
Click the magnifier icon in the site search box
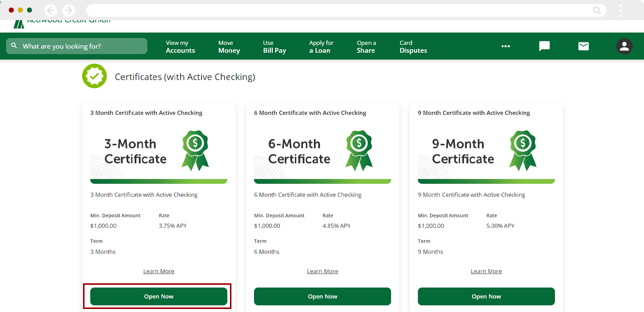[14, 46]
